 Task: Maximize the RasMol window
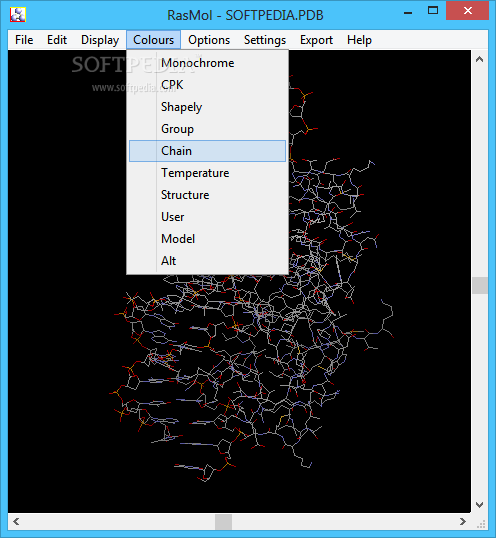coord(433,11)
